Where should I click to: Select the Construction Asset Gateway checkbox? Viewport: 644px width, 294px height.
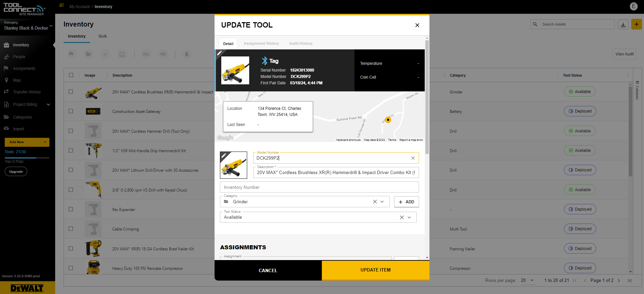click(x=71, y=111)
